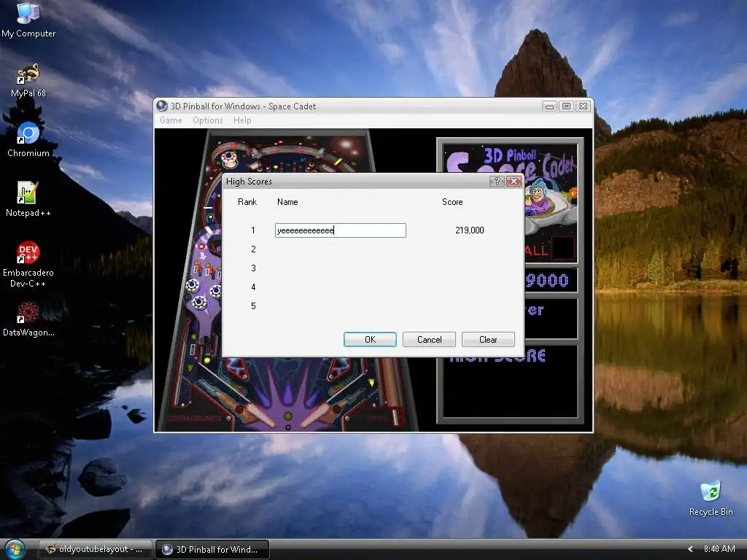Maximize the 3D Pinball window
The height and width of the screenshot is (560, 747).
(x=566, y=106)
